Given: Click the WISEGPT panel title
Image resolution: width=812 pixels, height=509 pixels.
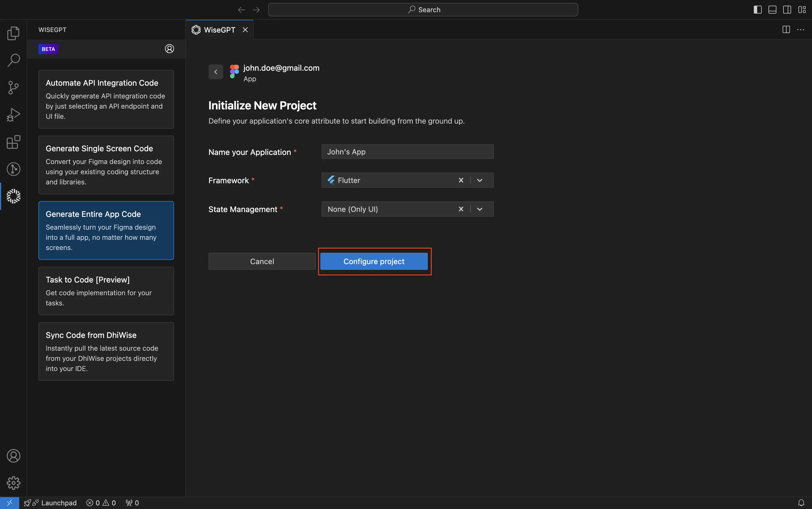Looking at the screenshot, I should click(x=53, y=30).
